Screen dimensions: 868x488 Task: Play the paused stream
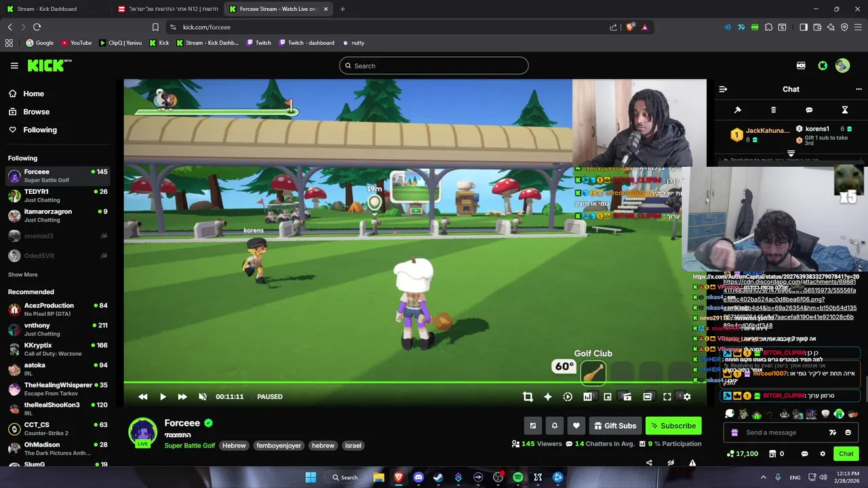pos(163,396)
